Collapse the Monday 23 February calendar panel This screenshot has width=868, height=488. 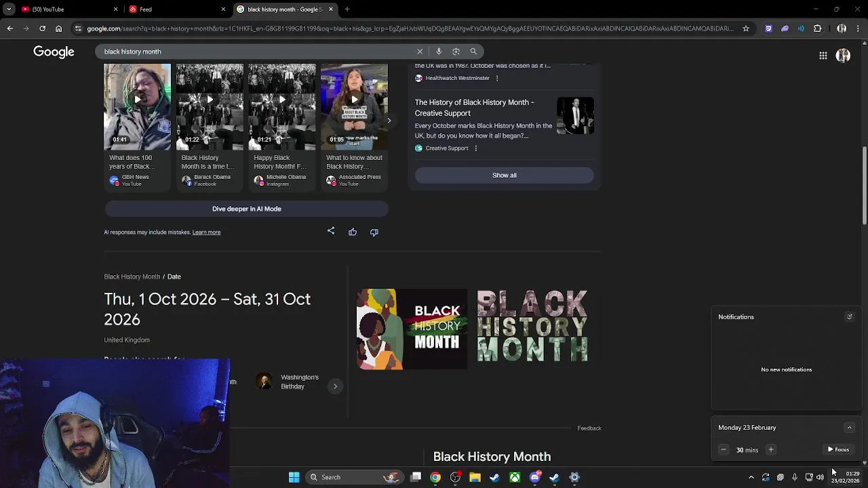click(x=849, y=428)
